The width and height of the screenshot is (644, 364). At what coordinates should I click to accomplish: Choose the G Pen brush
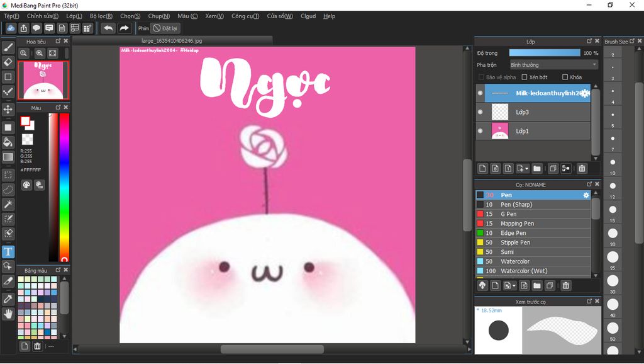pyautogui.click(x=533, y=214)
